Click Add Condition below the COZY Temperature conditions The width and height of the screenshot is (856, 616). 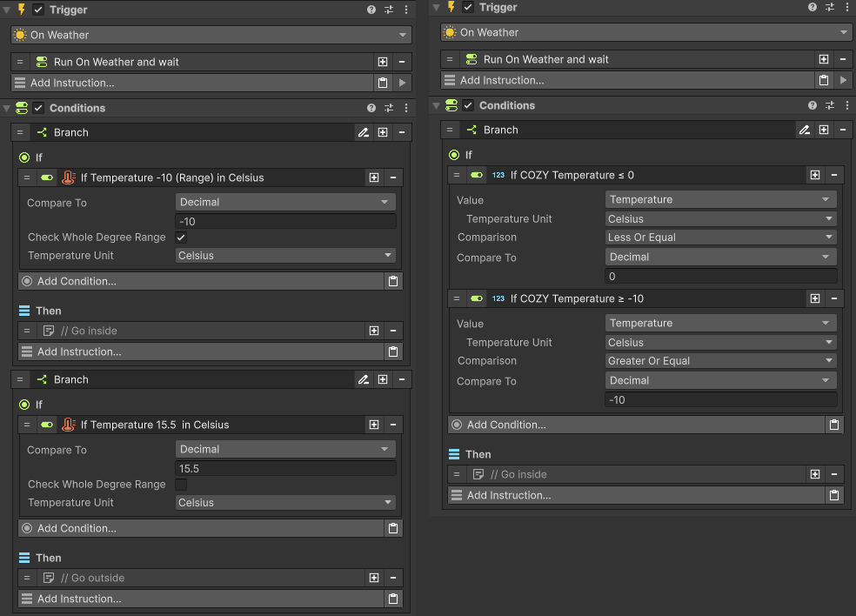[635, 425]
